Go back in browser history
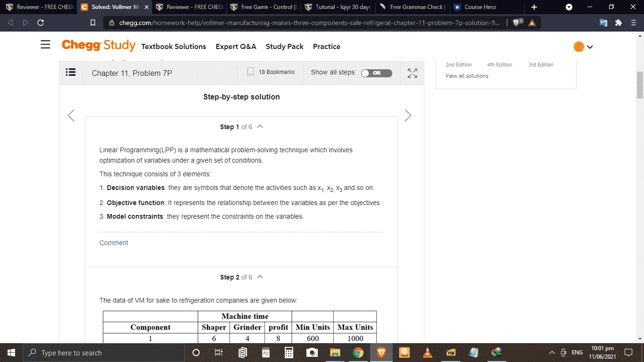Viewport: 644px width, 362px height. pos(11,23)
